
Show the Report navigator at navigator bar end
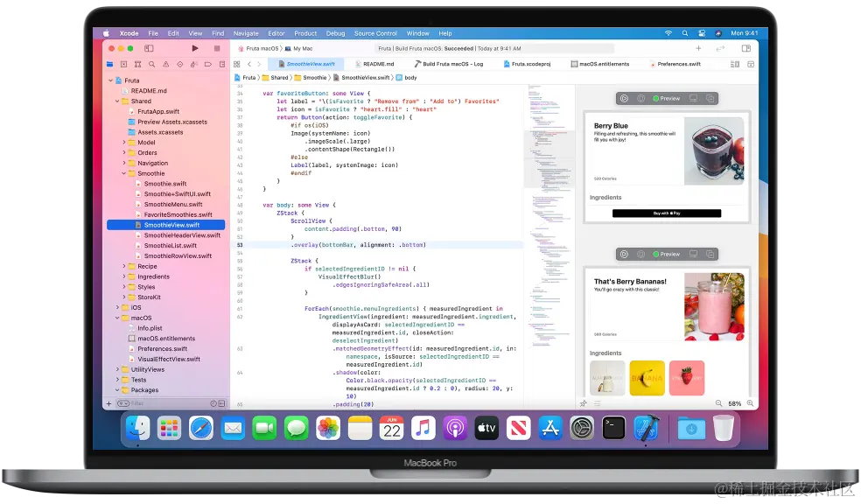click(221, 64)
